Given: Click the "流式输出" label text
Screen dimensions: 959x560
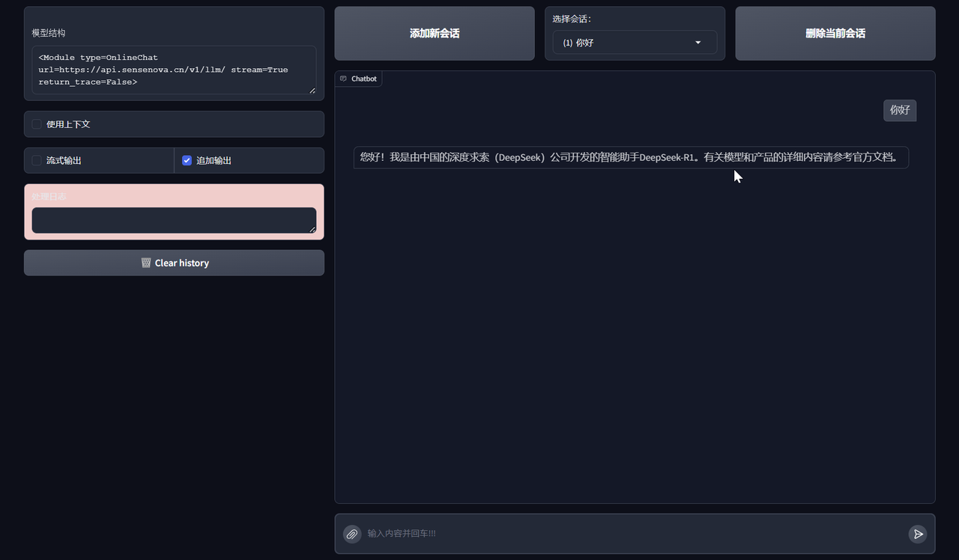Looking at the screenshot, I should pos(64,160).
